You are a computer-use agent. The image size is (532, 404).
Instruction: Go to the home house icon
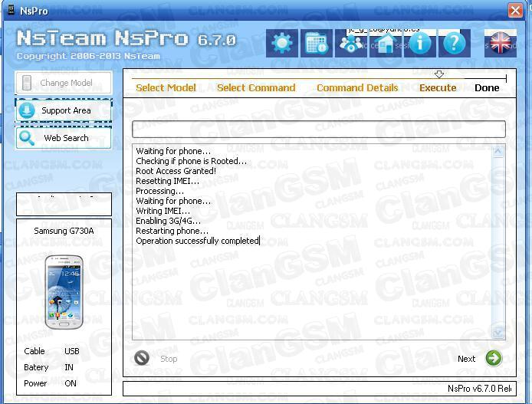(386, 44)
